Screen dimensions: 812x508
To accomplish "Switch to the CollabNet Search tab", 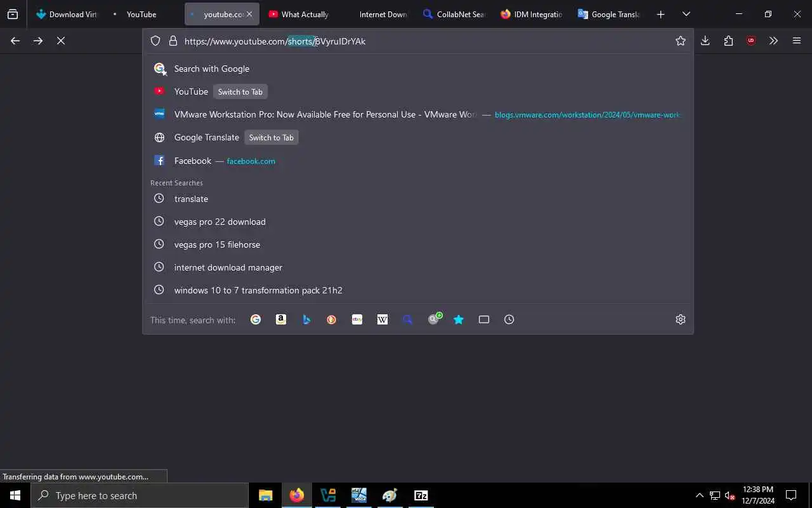I will coord(455,14).
